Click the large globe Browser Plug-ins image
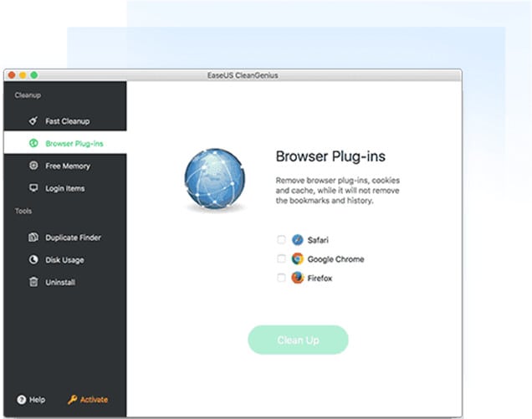Image resolution: width=532 pixels, height=419 pixels. coord(214,178)
